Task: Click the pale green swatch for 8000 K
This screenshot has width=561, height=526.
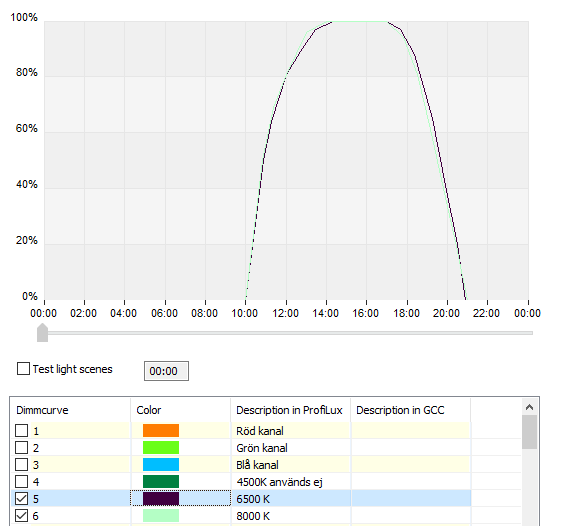Action: (x=161, y=516)
